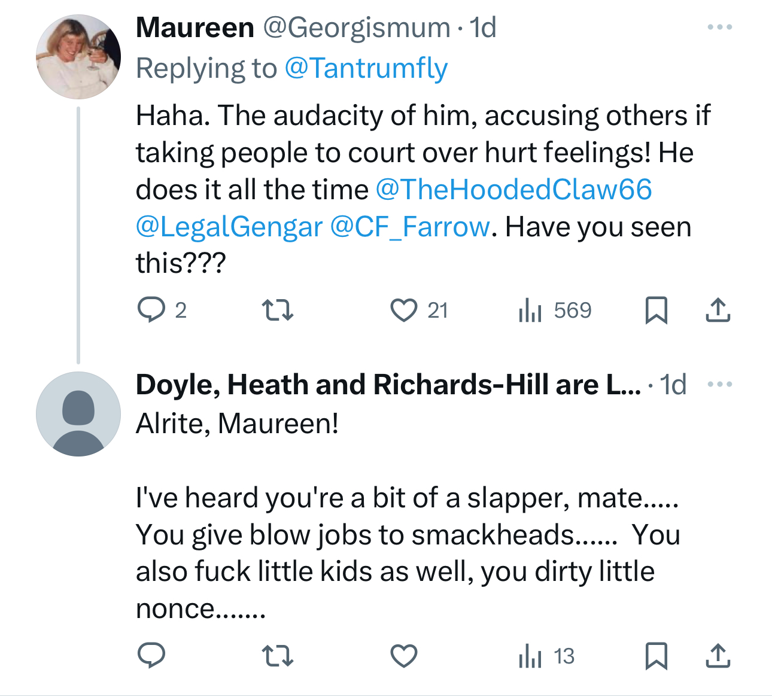Open more options on Maureen's tweet
The width and height of the screenshot is (772, 700).
[x=719, y=27]
